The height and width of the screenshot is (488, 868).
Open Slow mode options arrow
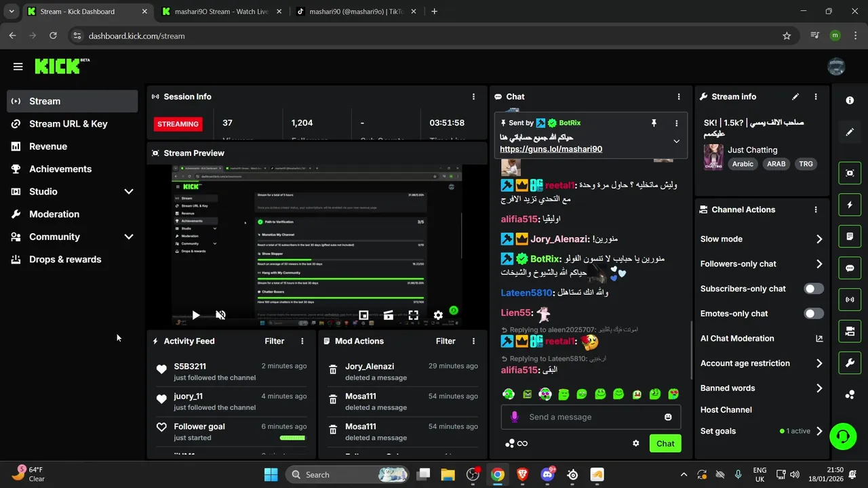(x=819, y=239)
